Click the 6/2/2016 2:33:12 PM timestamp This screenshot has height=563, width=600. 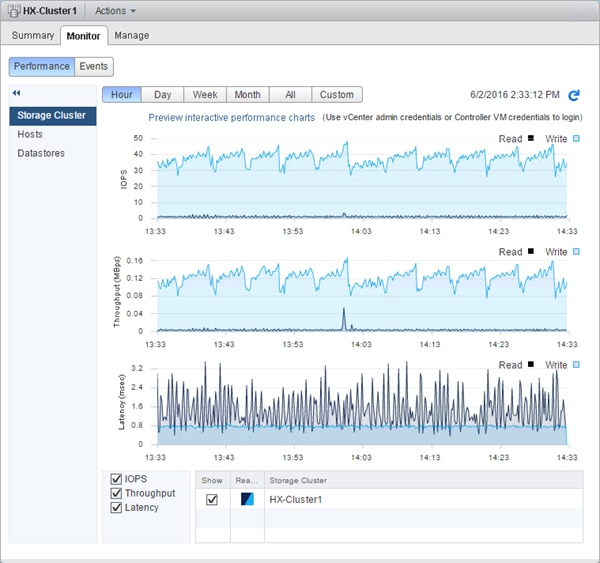click(515, 95)
